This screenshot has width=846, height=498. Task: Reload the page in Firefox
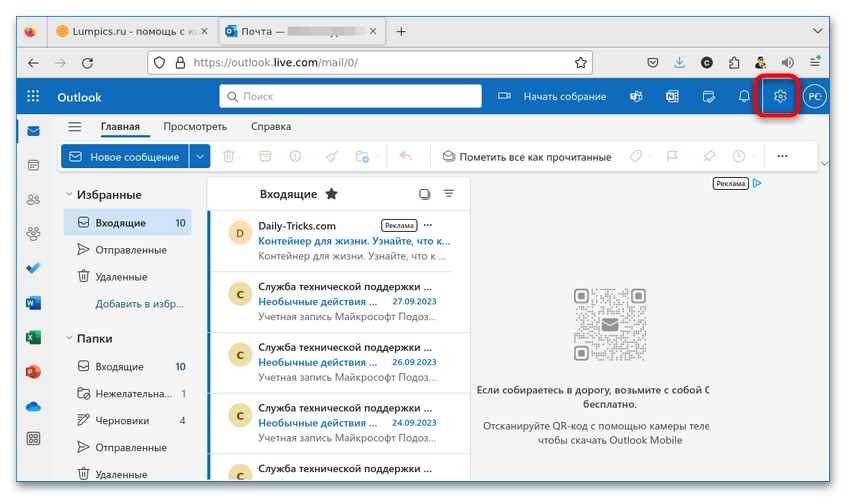pos(87,63)
